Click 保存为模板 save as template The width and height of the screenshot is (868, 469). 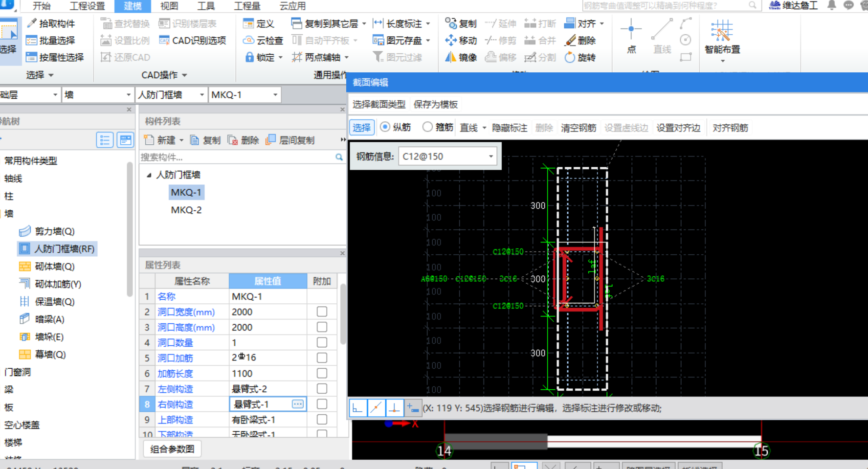tap(436, 104)
